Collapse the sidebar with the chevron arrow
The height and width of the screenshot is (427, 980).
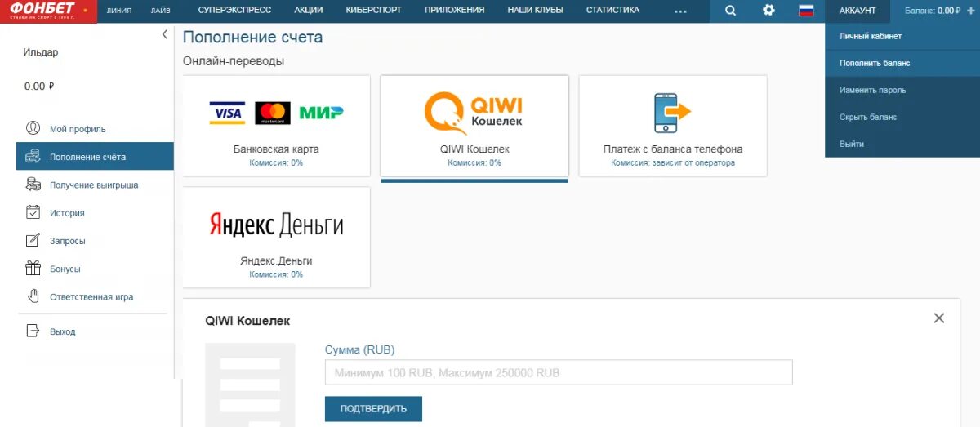[165, 34]
